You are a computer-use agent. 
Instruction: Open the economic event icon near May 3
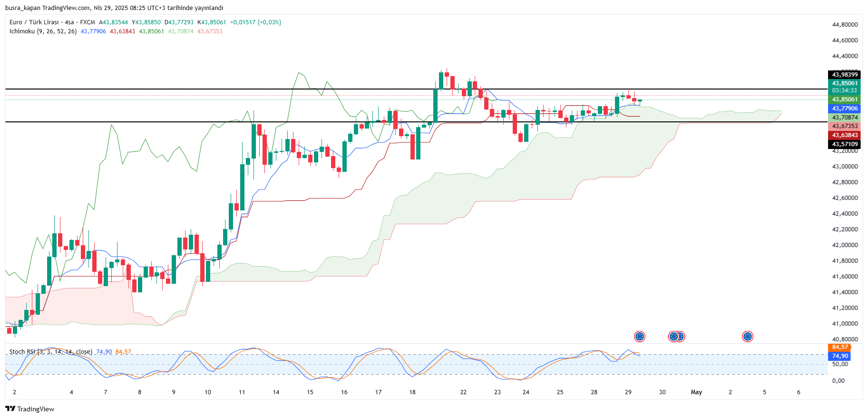point(748,337)
